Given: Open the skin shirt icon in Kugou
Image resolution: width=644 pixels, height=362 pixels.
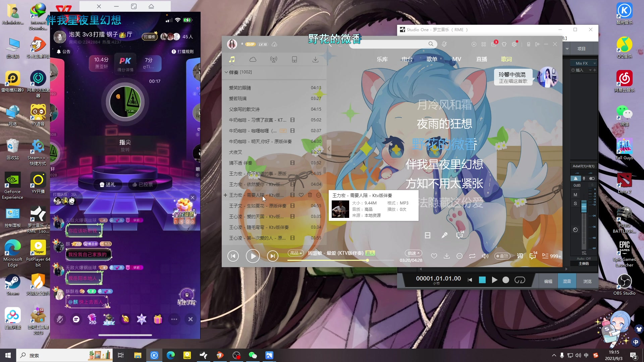Looking at the screenshot, I should tap(504, 44).
